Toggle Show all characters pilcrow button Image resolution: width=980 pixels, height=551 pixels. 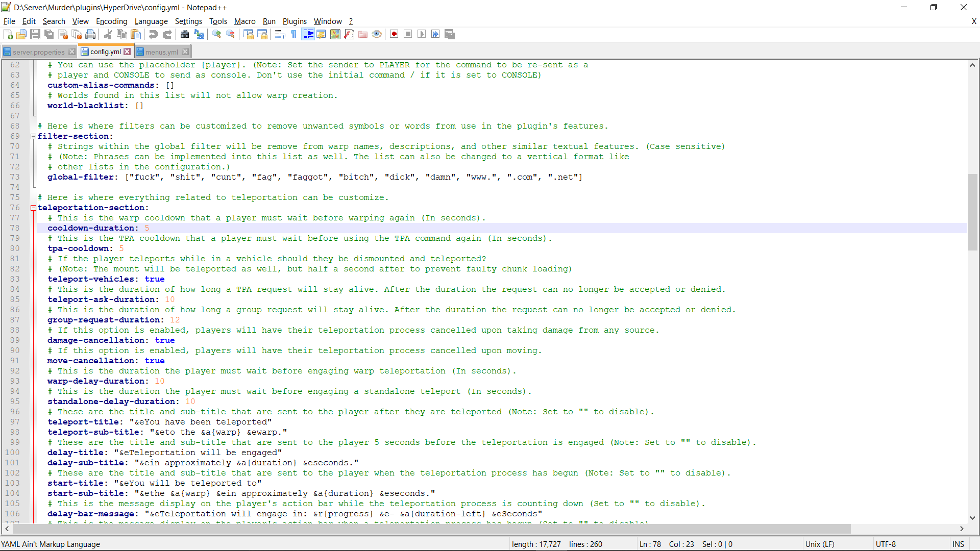294,34
